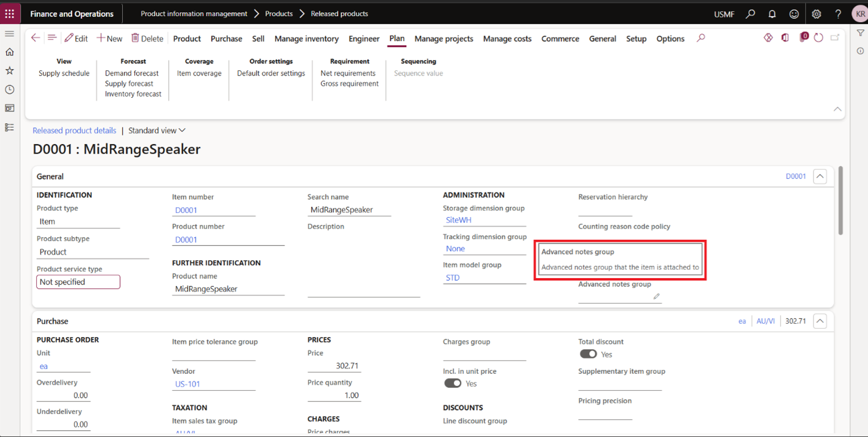
Task: Click the vertical scrollbar of the form
Action: coord(840,200)
